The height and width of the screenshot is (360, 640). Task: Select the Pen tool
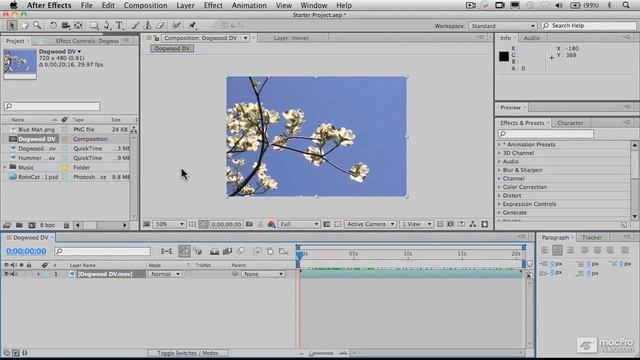(107, 26)
